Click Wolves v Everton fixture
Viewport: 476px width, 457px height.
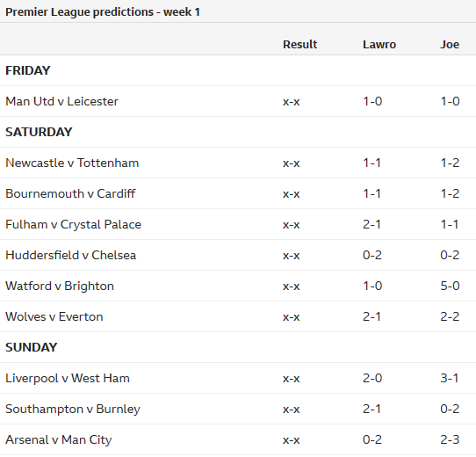coord(54,316)
